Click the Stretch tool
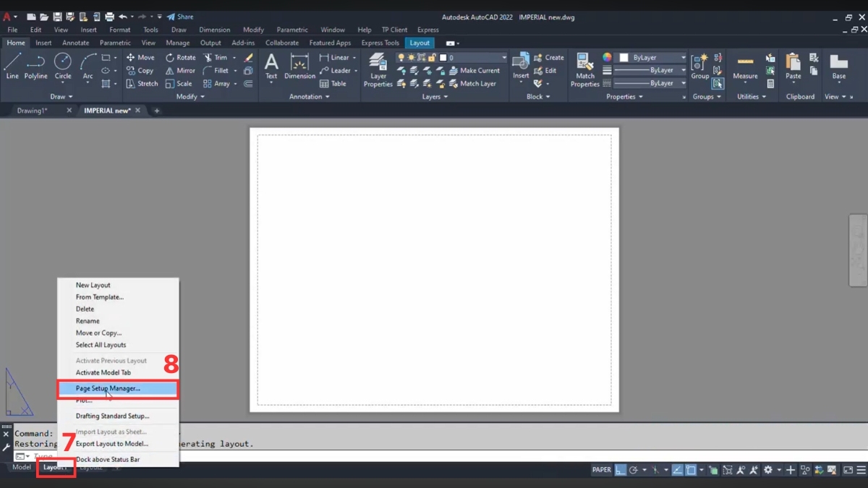 (142, 83)
